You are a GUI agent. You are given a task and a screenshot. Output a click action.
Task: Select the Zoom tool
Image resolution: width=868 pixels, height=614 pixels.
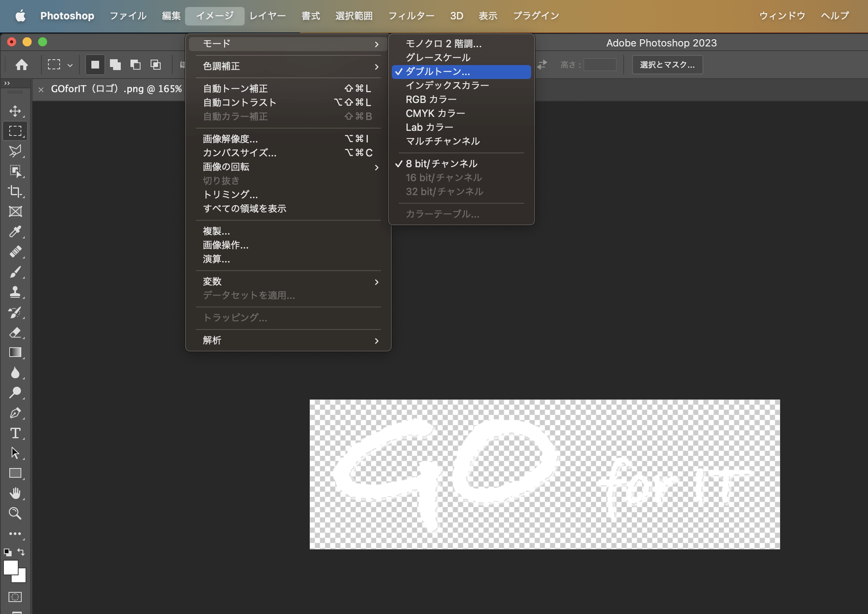point(15,513)
